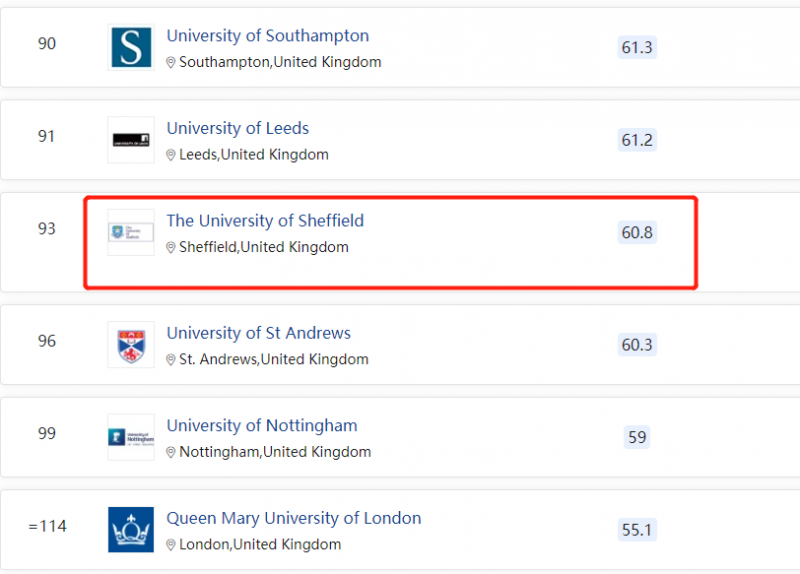Screen dimensions: 800x574
Task: Click the University of Southampton logo
Action: click(x=131, y=47)
